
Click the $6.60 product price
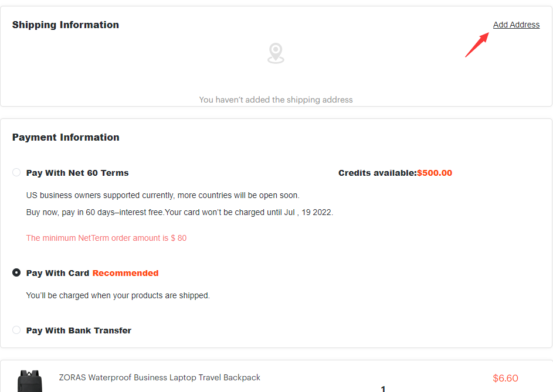point(505,378)
